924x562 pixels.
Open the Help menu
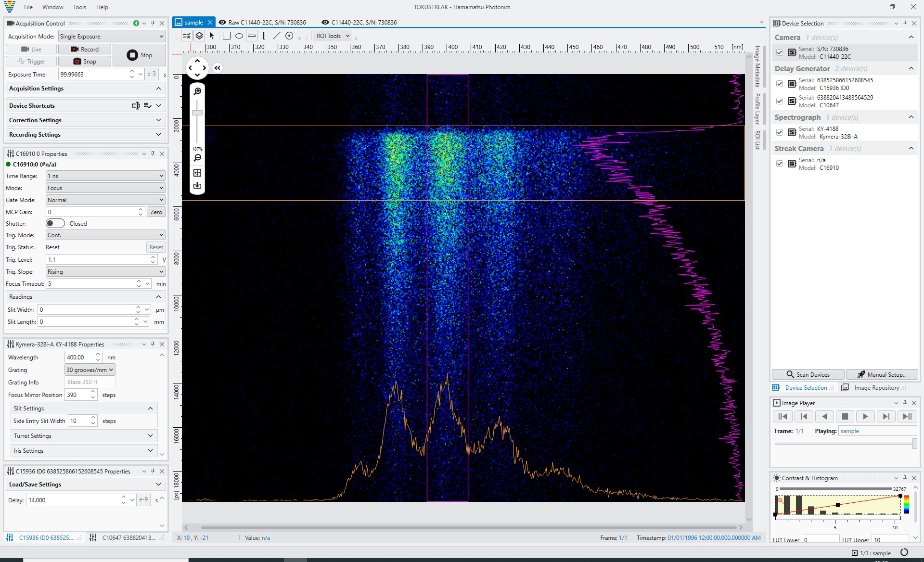click(x=102, y=7)
